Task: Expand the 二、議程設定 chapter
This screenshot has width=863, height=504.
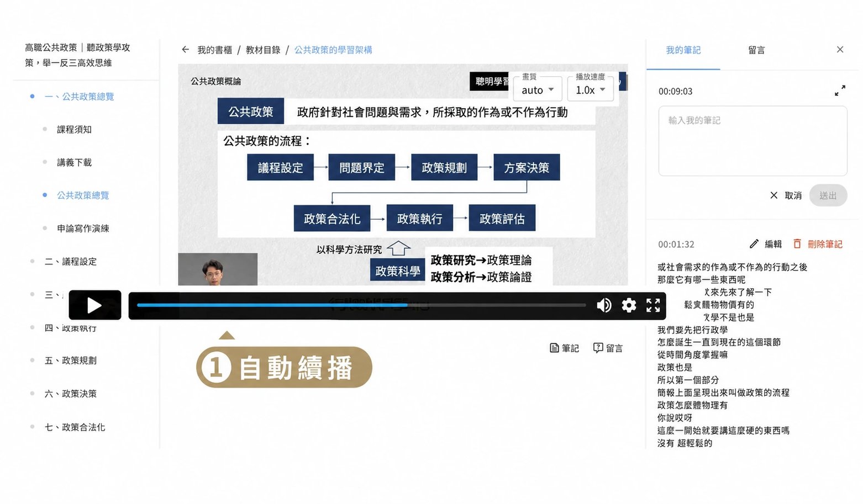Action: pyautogui.click(x=70, y=262)
